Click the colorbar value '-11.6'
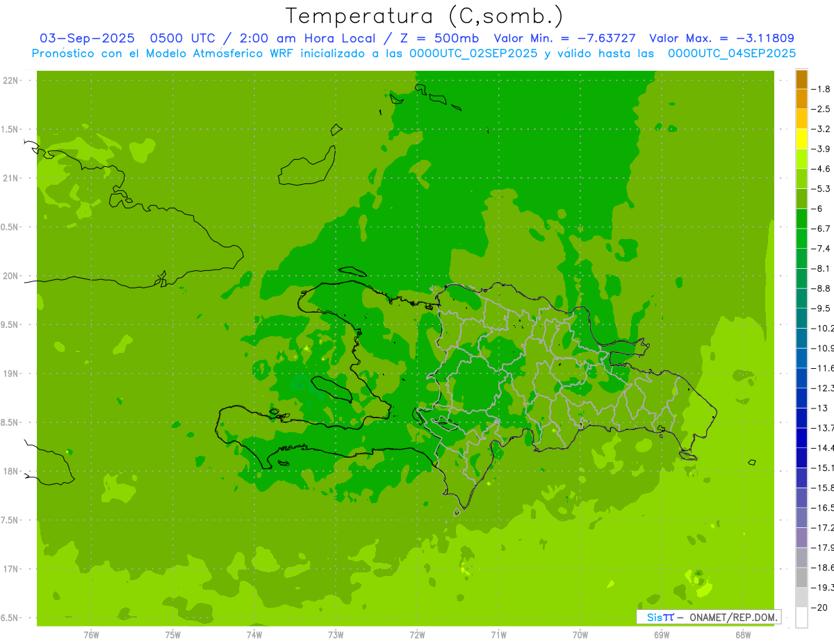This screenshot has width=834, height=644. pos(823,368)
